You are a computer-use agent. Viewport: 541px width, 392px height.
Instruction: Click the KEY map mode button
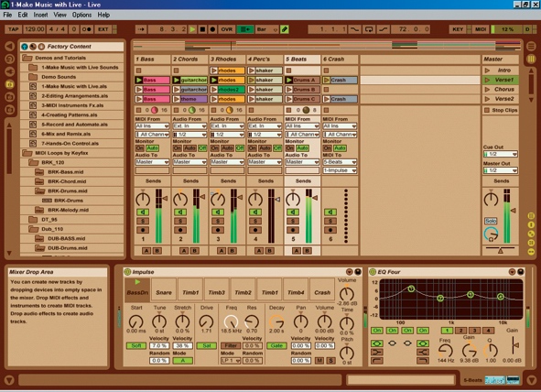coord(458,29)
